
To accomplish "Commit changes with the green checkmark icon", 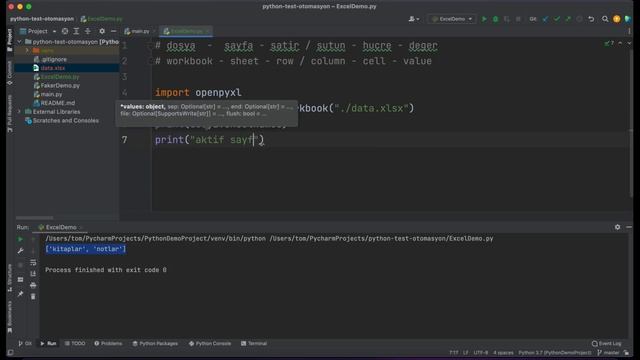I will point(557,19).
